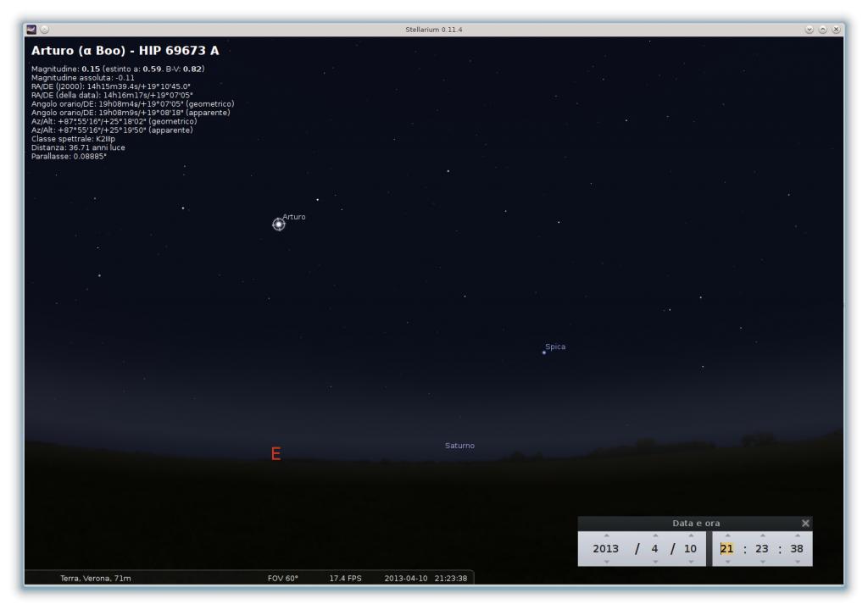Screen dimensions: 868x610
Task: Select the month field showing 4
Action: [x=655, y=548]
